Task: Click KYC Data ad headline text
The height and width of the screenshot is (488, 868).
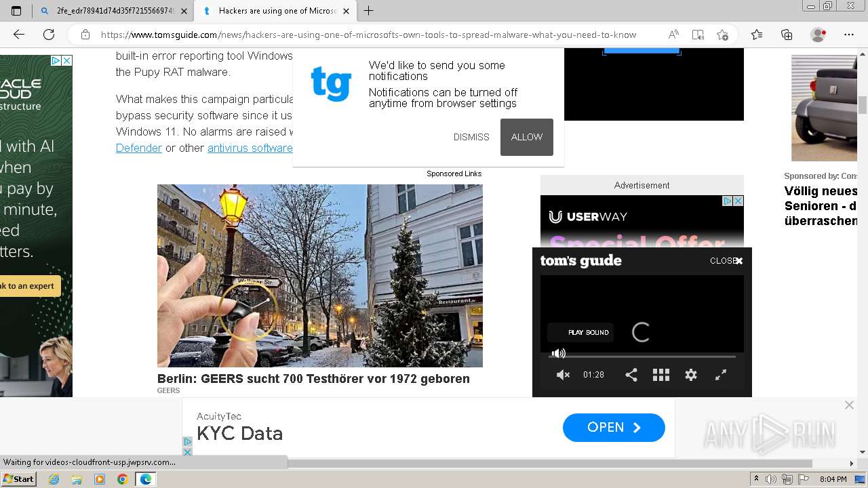Action: pos(239,433)
